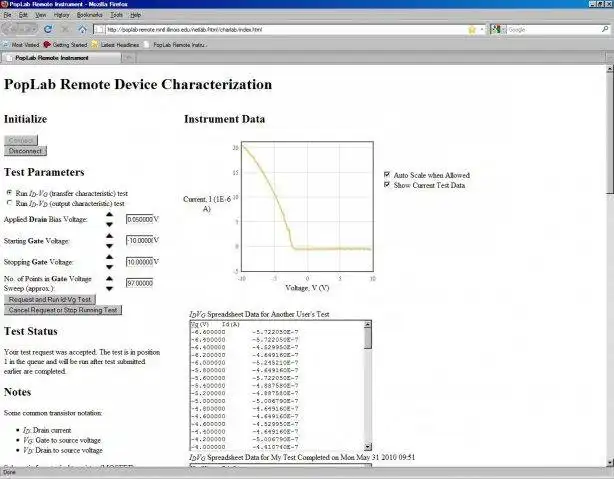Image resolution: width=614 pixels, height=479 pixels.
Task: Open the Most Visited bookmarks folder
Action: point(21,45)
